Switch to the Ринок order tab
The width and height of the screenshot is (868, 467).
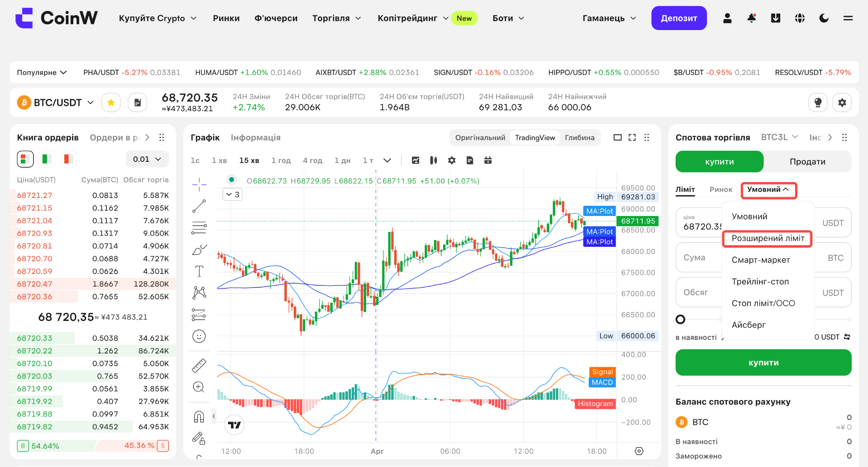[721, 190]
